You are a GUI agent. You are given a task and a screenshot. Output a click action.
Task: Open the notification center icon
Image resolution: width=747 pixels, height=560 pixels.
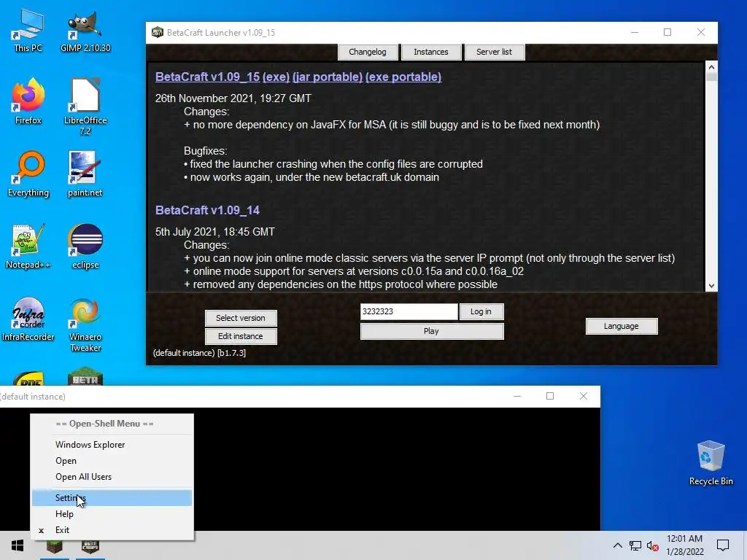point(723,545)
